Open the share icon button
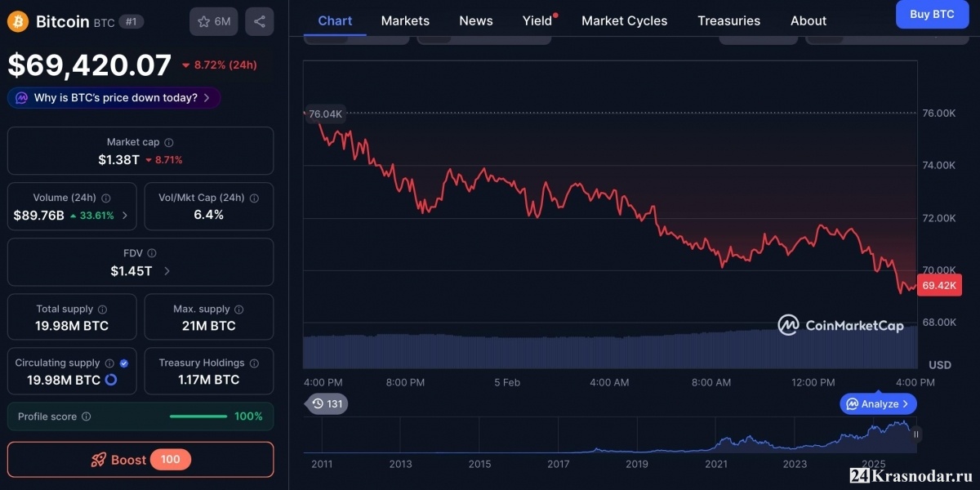The width and height of the screenshot is (980, 490). [x=260, y=22]
